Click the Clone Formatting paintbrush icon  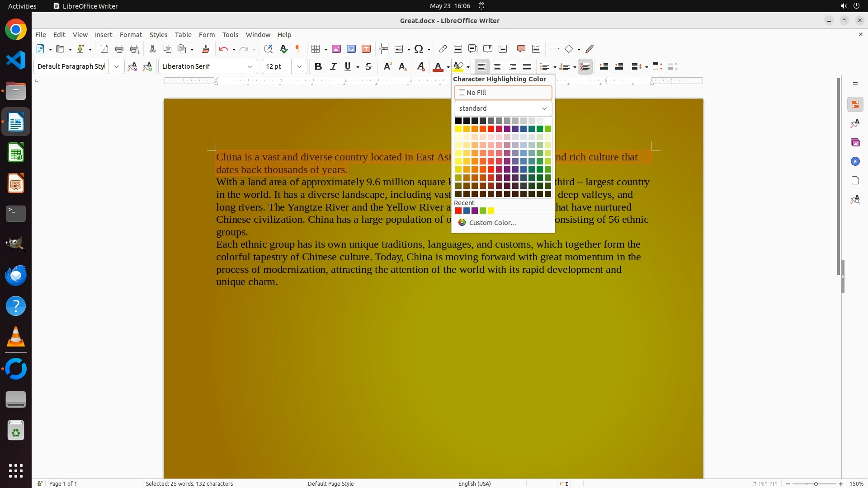(205, 49)
